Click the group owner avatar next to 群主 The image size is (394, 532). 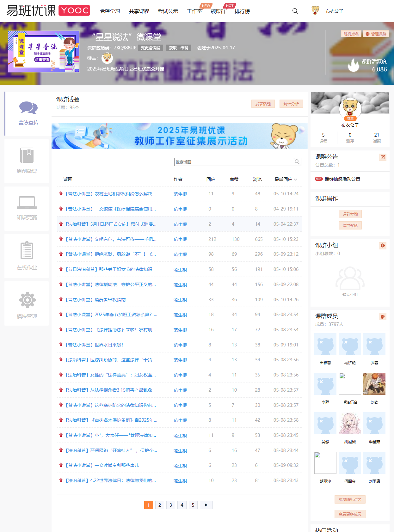pyautogui.click(x=107, y=58)
